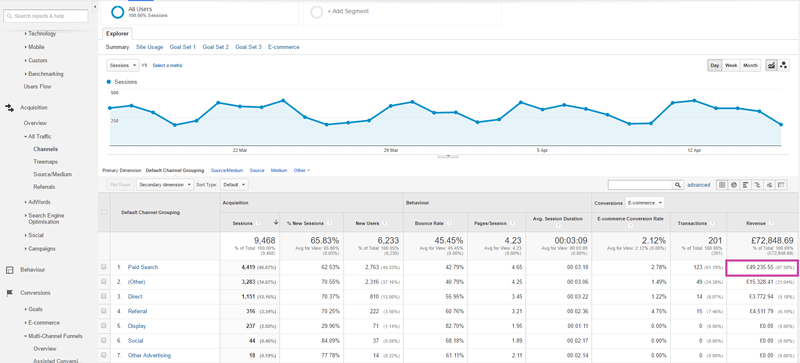
Task: Open help for the Transactions column
Action: tap(713, 223)
